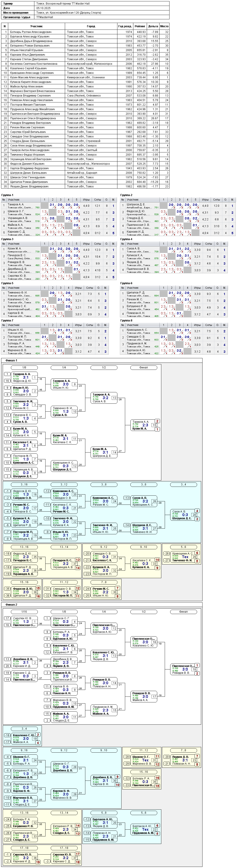The height and width of the screenshot is (868, 238).
Task: Click city cell 'Томская обл., Стрежевой'
Action: pos(83,141)
